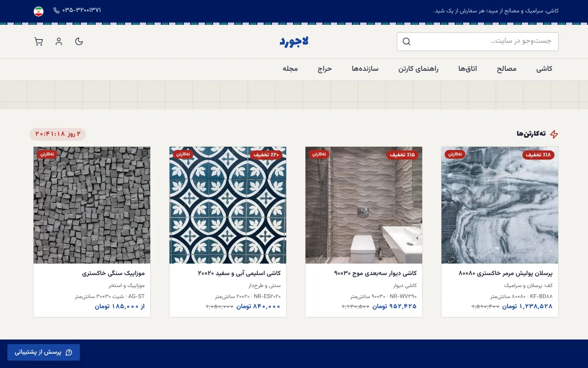Open grey stone mosaic image
The image size is (588, 368).
(x=92, y=205)
